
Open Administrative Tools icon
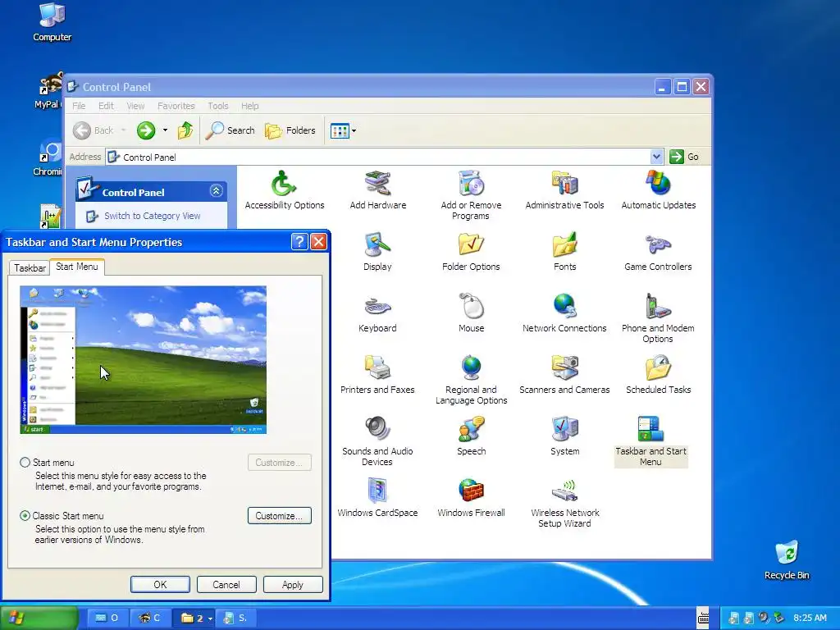(564, 190)
